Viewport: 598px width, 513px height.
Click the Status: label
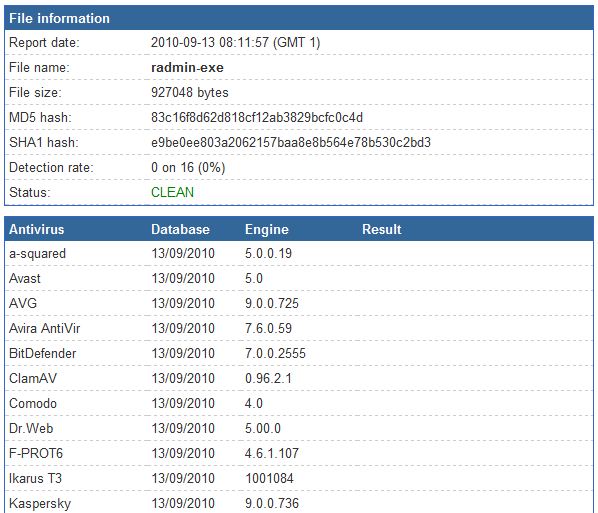click(30, 192)
